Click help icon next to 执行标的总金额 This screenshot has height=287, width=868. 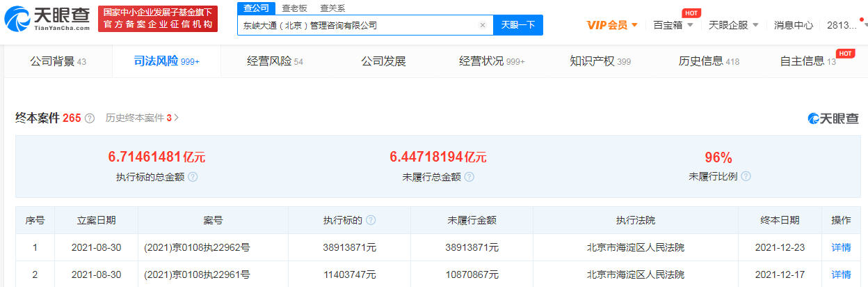click(193, 177)
